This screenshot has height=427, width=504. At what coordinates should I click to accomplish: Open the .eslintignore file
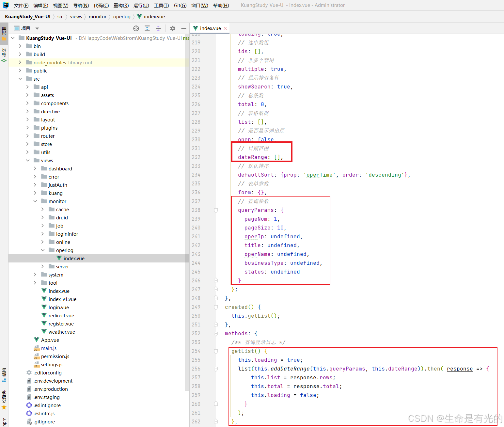pos(43,405)
